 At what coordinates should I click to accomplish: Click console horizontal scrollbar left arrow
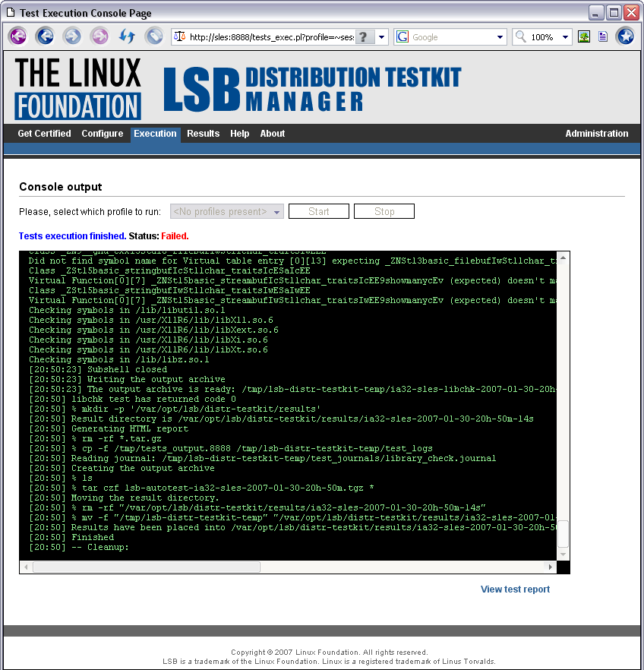pyautogui.click(x=26, y=567)
